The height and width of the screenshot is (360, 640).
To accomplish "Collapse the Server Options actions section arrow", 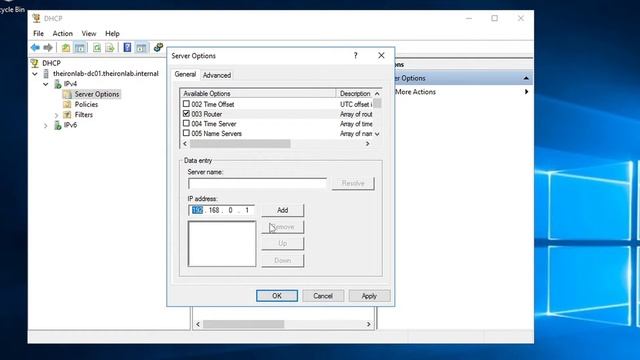I will [526, 78].
